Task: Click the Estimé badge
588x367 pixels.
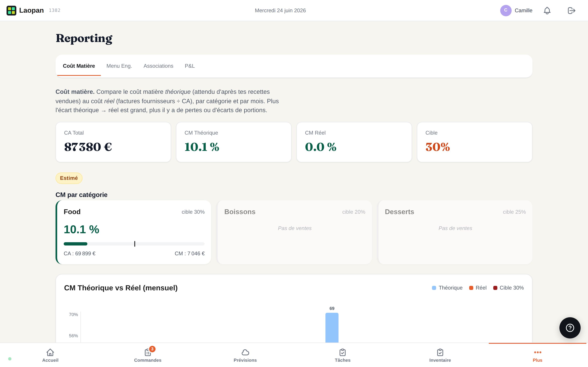Action: (69, 178)
